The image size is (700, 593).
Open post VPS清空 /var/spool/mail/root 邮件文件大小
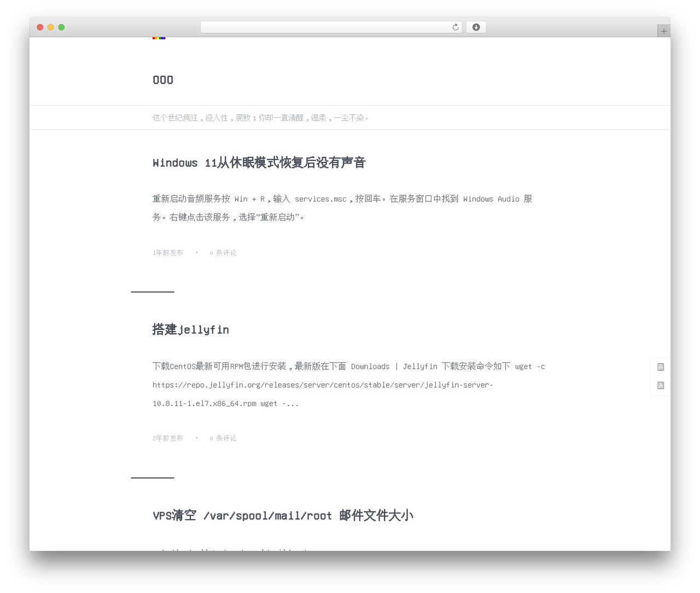[283, 515]
